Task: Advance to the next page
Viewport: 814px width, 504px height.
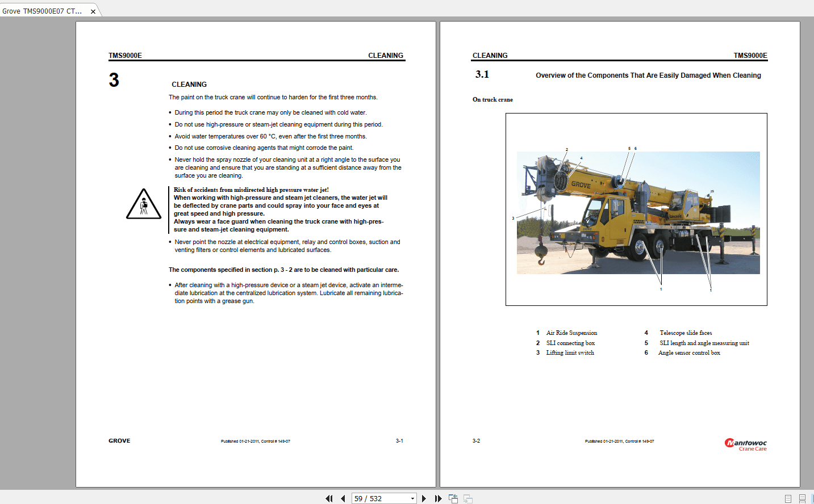Action: click(x=424, y=498)
